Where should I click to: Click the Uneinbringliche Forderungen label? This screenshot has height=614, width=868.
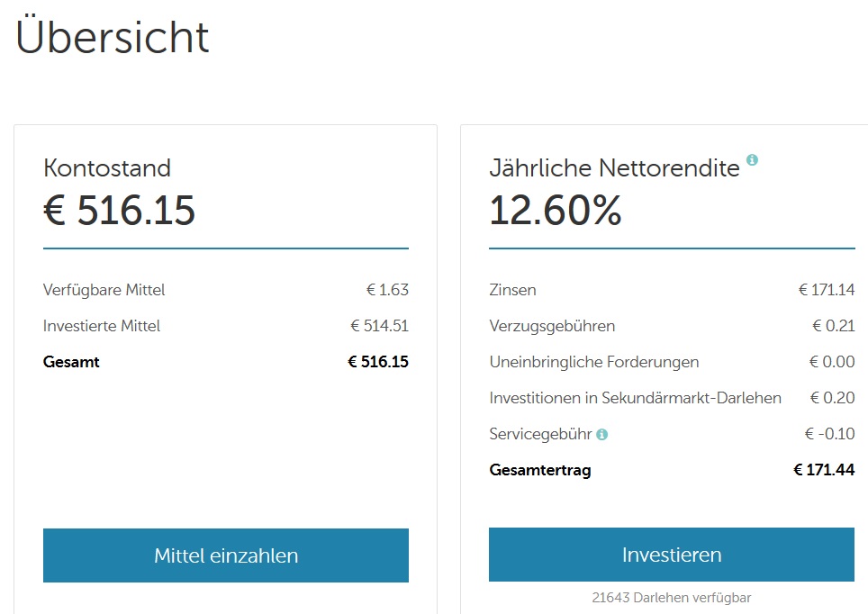tap(594, 362)
